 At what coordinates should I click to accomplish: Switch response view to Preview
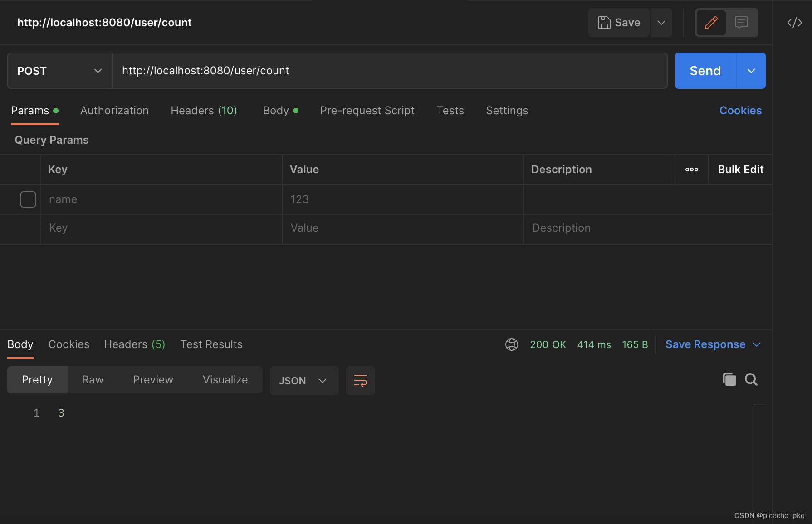pos(153,380)
